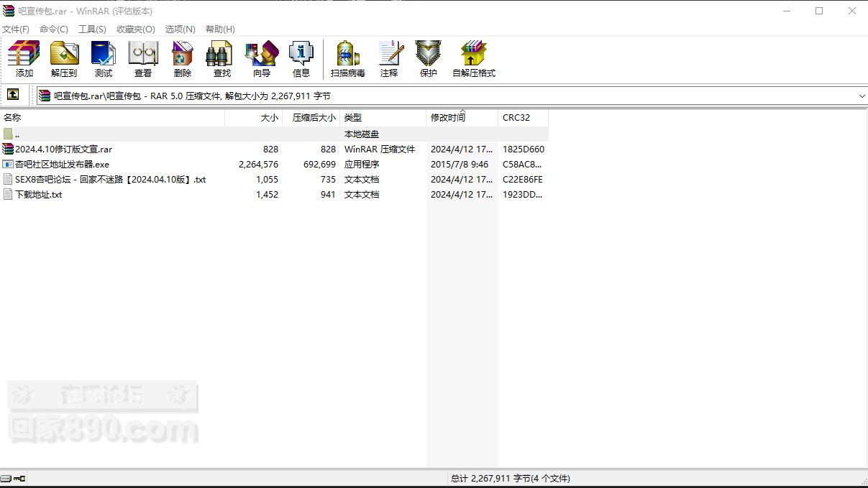Sort by the CRC32 column header
Image resolution: width=868 pixels, height=488 pixels.
(x=523, y=117)
